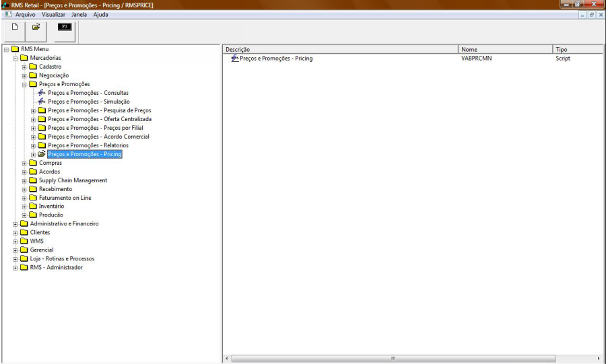Sort by the Descrição column header
Screen dimensions: 606x364
(341, 49)
